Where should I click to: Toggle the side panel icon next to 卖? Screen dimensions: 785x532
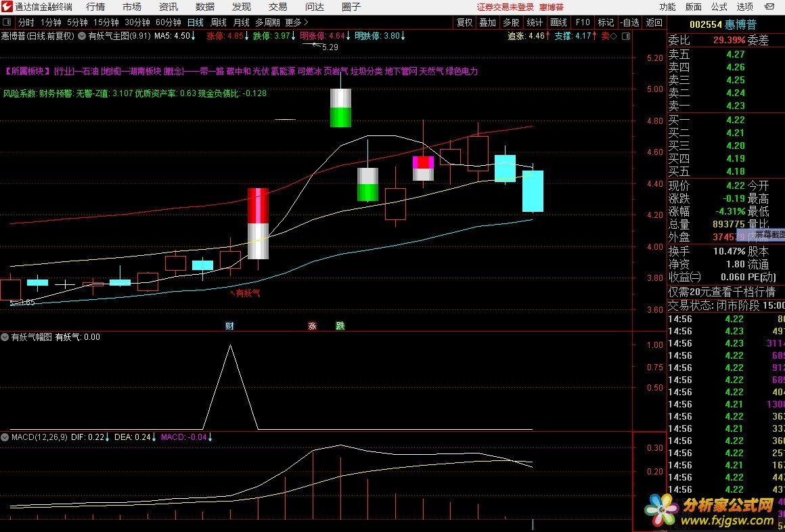coord(626,36)
